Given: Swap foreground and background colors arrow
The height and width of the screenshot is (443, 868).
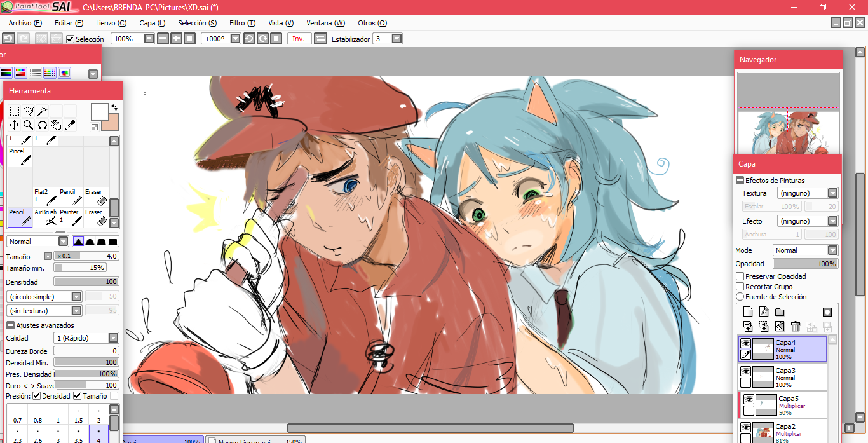Looking at the screenshot, I should click(114, 107).
